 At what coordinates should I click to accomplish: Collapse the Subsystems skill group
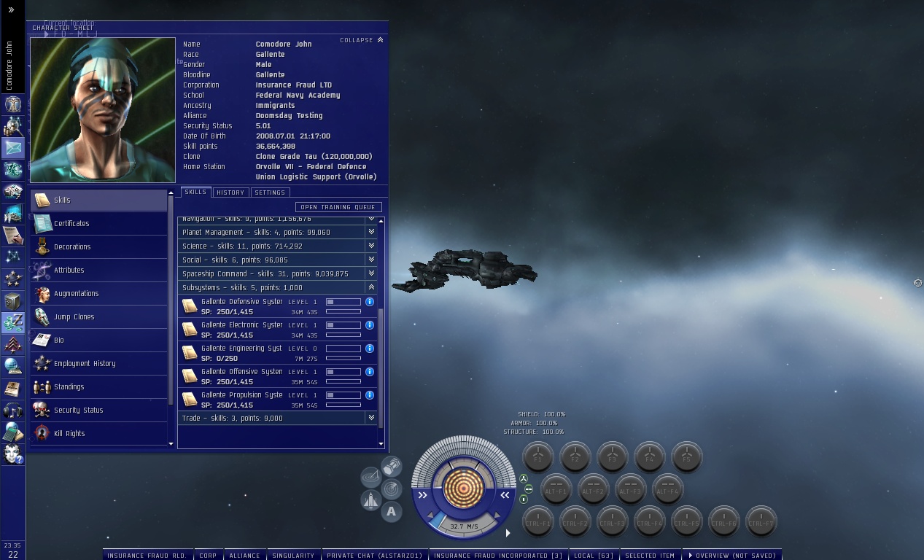coord(371,287)
